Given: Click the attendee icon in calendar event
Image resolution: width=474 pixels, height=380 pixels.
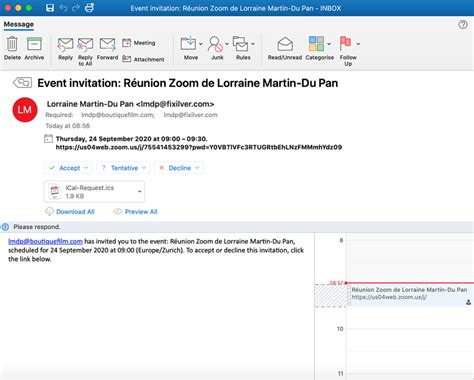Looking at the screenshot, I should (468, 302).
